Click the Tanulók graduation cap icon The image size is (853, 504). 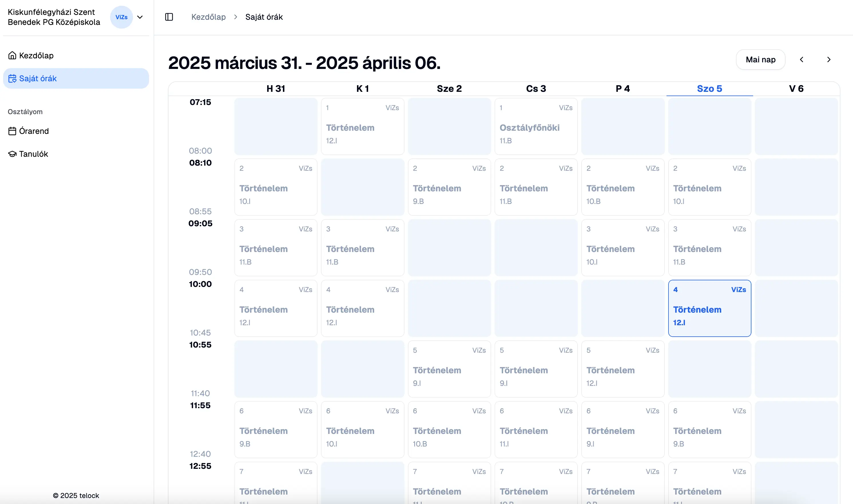pos(12,154)
